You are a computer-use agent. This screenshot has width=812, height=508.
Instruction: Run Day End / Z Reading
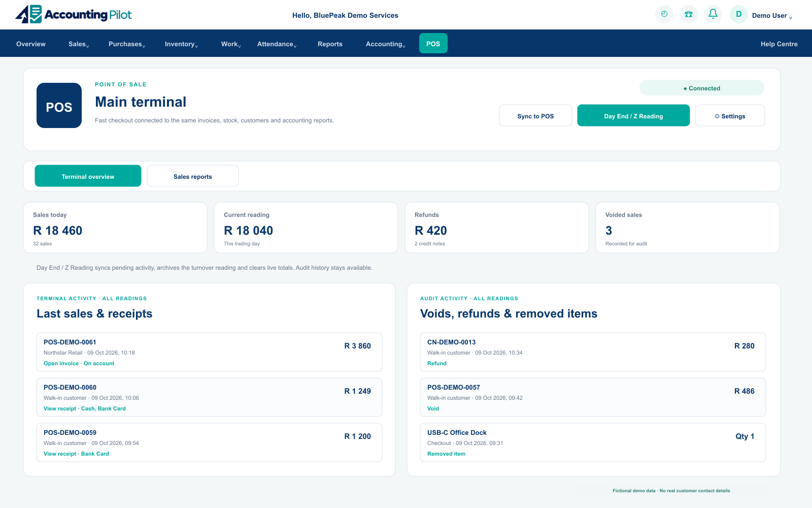[x=633, y=115]
